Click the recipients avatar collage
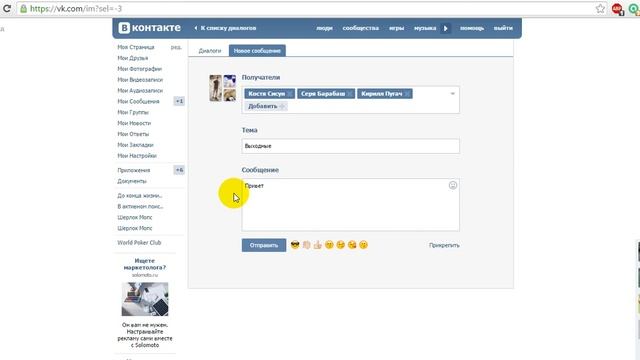This screenshot has height=360, width=640. [222, 88]
